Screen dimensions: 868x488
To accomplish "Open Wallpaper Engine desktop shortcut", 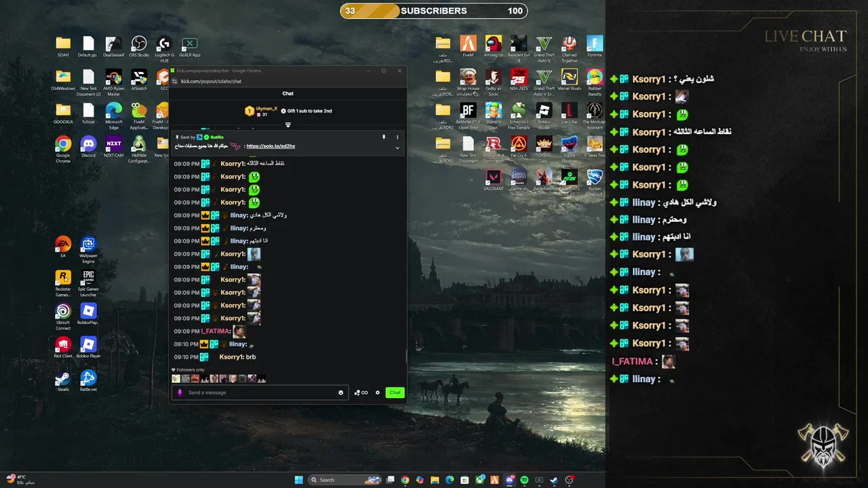I will (x=88, y=250).
